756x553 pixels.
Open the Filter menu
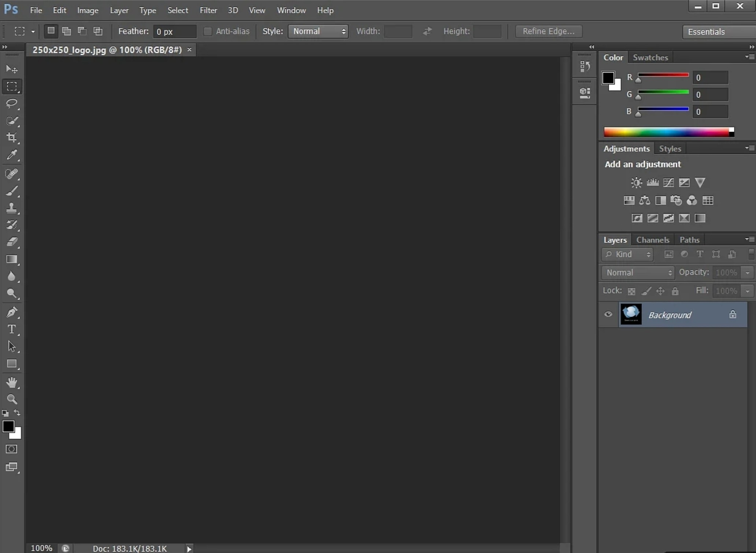208,10
